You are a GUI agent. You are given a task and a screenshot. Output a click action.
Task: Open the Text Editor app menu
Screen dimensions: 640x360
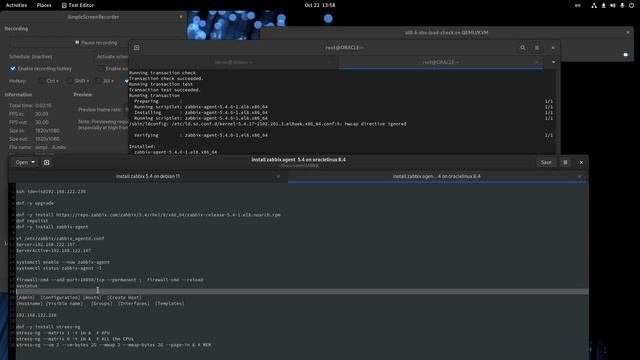(78, 5)
